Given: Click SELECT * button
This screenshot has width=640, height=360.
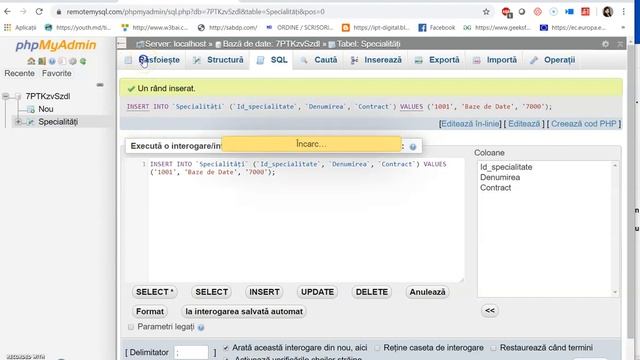Looking at the screenshot, I should tap(155, 292).
